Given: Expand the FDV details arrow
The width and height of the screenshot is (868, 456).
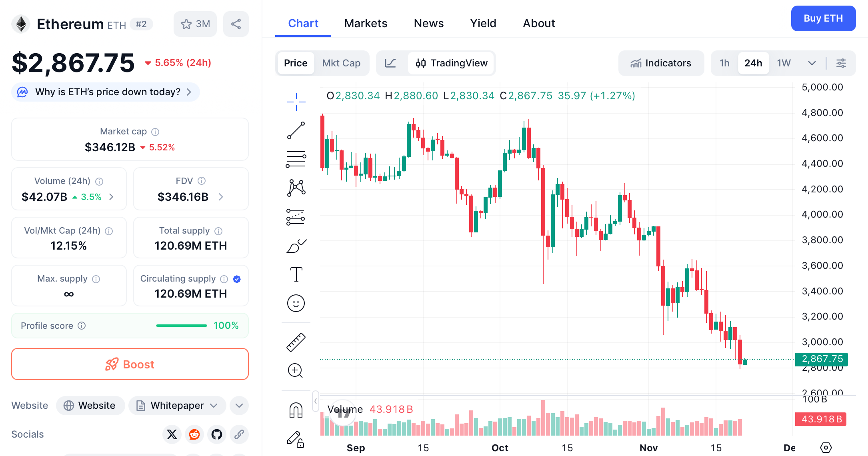Looking at the screenshot, I should tap(221, 197).
